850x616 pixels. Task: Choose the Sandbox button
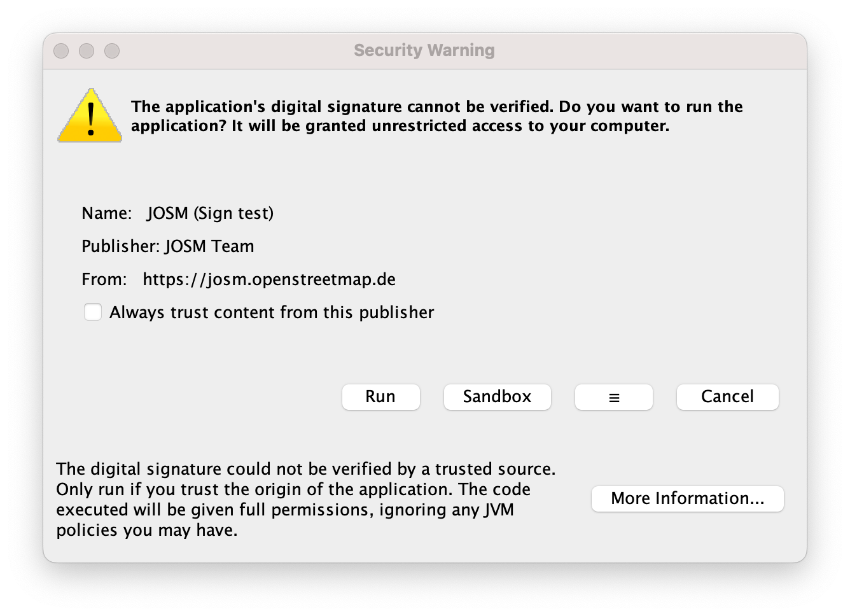pos(497,397)
